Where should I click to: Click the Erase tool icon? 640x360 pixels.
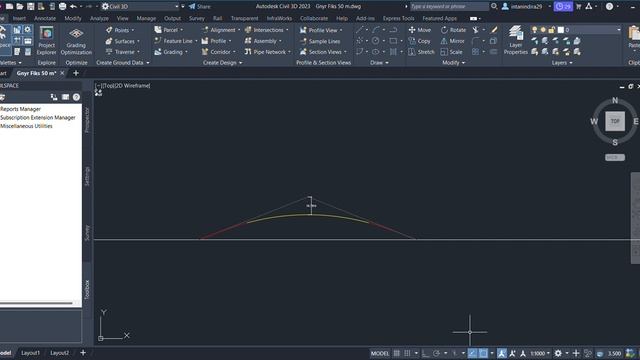(x=494, y=30)
